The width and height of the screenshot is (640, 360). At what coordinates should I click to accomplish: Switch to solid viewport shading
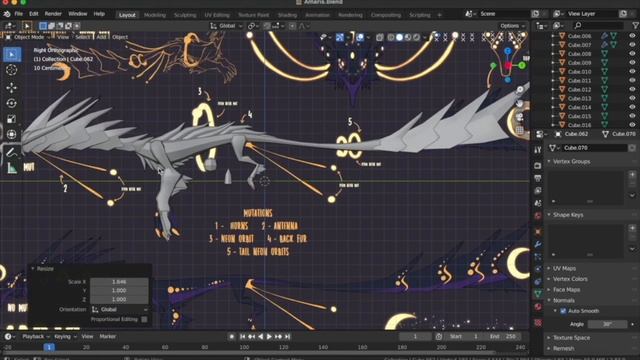pyautogui.click(x=399, y=37)
